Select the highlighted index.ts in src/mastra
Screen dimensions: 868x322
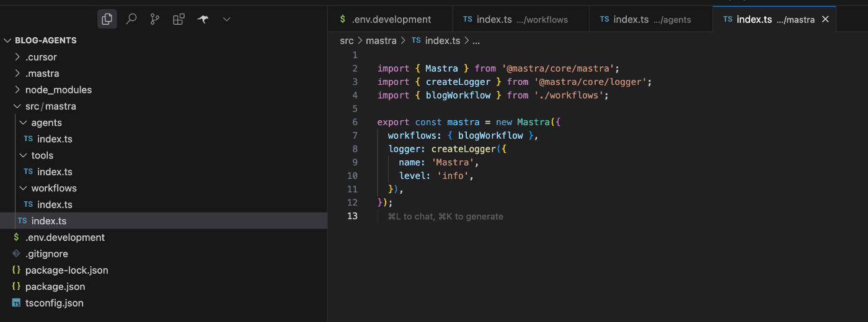pos(164,221)
